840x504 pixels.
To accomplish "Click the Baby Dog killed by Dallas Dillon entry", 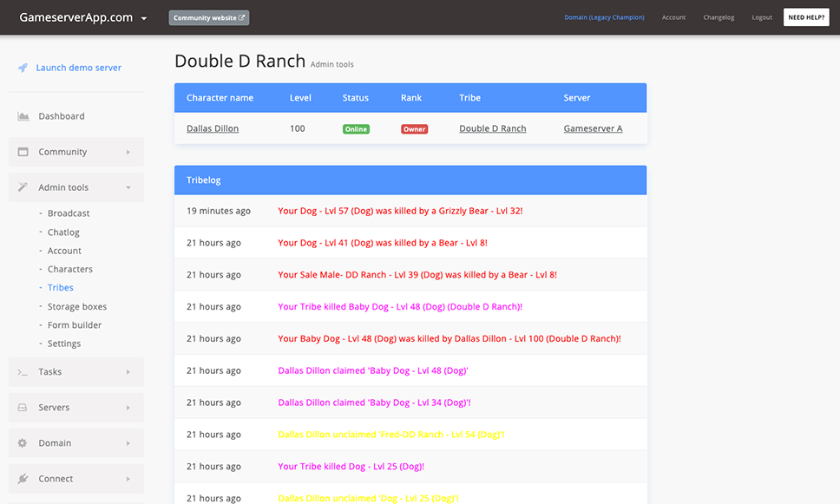I will [450, 338].
